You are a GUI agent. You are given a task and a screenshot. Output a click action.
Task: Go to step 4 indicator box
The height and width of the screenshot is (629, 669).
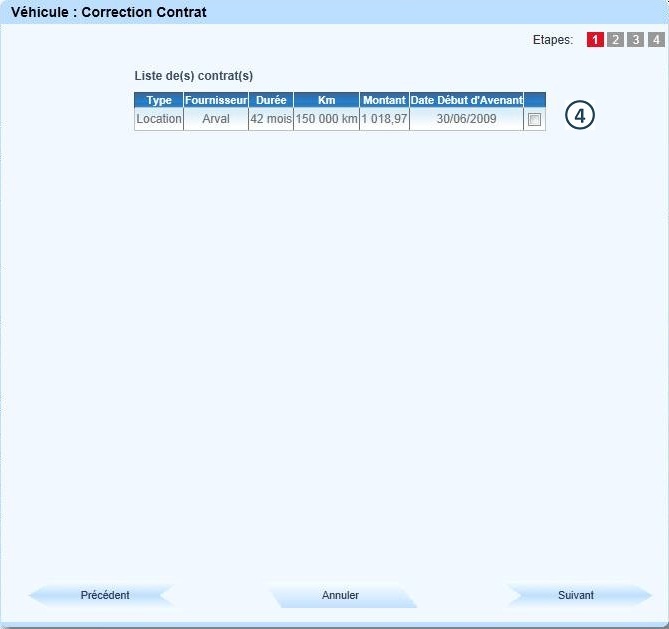click(x=655, y=40)
